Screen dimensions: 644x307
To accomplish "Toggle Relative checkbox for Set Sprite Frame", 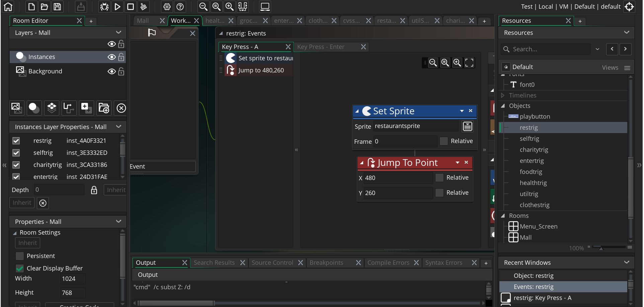I will 444,141.
